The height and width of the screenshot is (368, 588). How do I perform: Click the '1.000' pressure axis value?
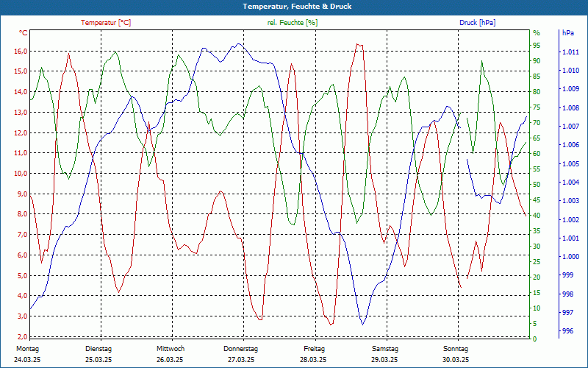(x=571, y=256)
